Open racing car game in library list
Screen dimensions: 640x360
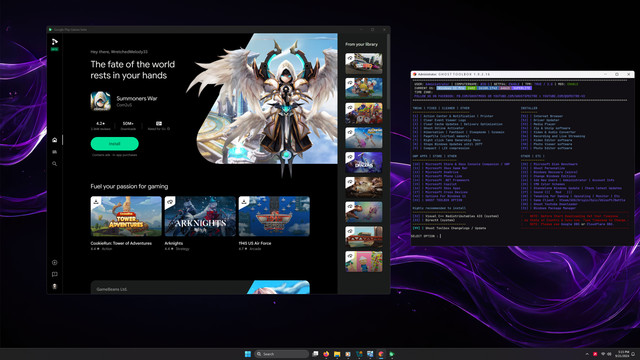click(364, 64)
